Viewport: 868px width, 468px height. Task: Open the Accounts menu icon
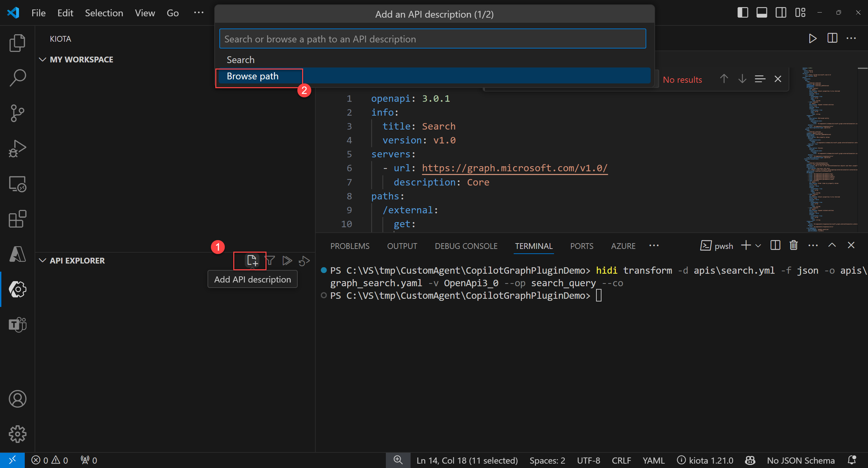[x=17, y=399]
